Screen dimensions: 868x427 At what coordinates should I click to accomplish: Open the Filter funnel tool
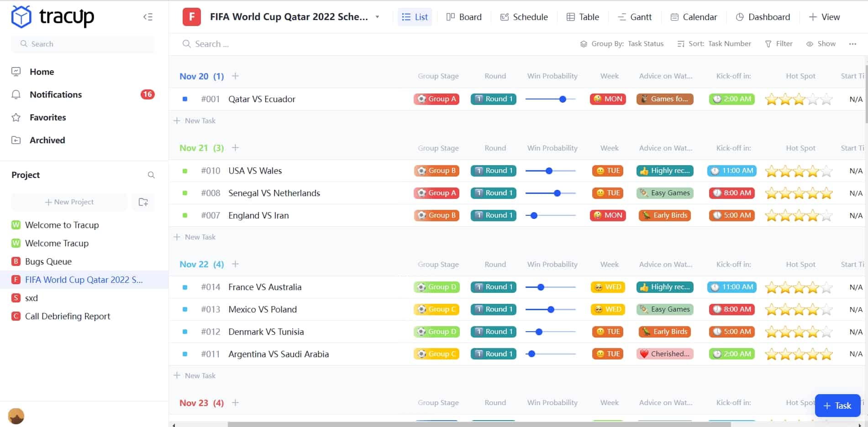[x=779, y=44]
